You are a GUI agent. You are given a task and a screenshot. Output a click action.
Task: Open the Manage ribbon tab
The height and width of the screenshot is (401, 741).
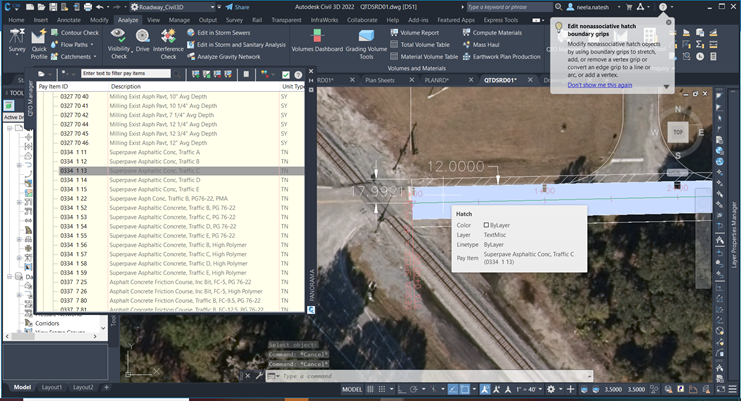pos(179,20)
